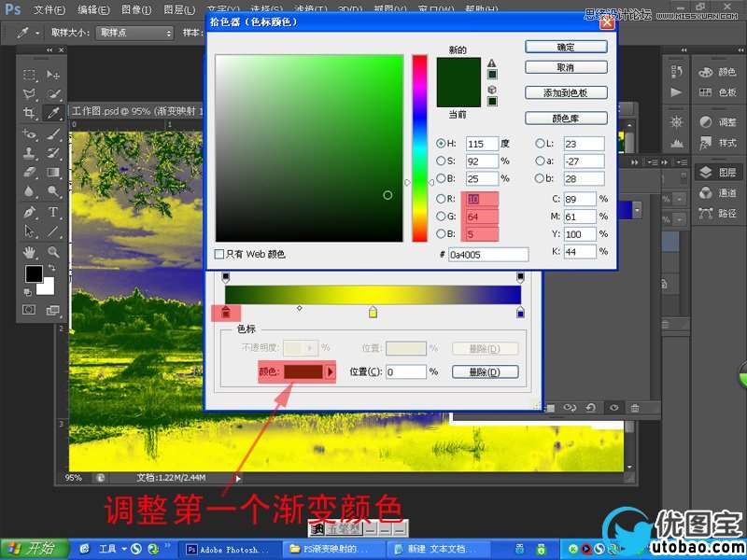Select the L lightness radio button
This screenshot has height=560, width=747.
pyautogui.click(x=540, y=144)
